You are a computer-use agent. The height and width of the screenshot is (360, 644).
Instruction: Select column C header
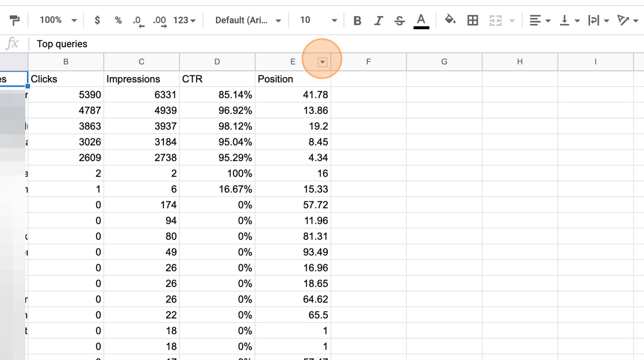point(141,62)
